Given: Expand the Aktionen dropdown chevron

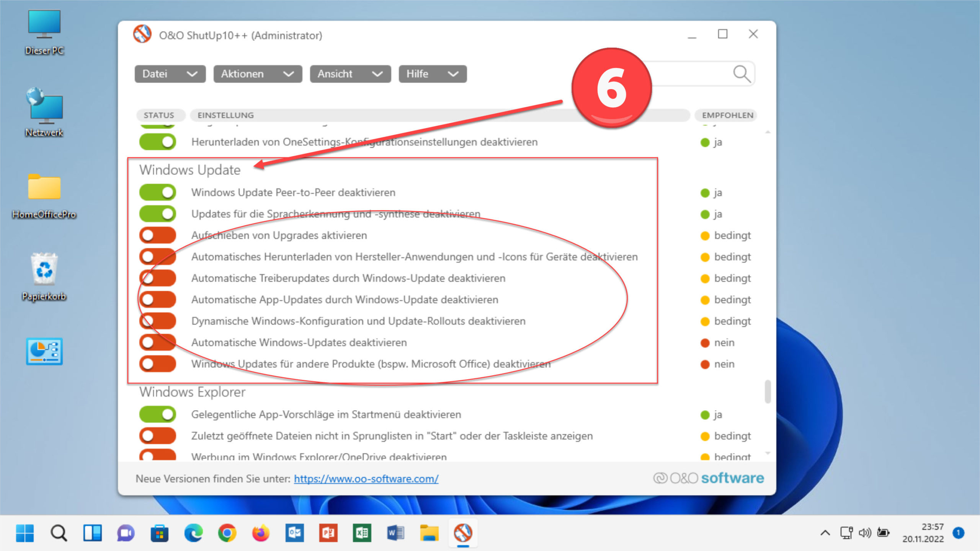Looking at the screenshot, I should (x=289, y=74).
